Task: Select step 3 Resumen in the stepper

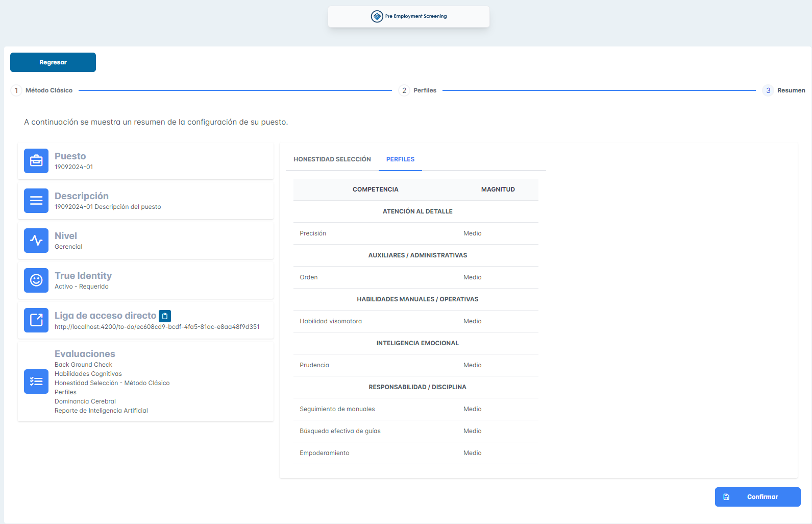Action: pos(784,90)
